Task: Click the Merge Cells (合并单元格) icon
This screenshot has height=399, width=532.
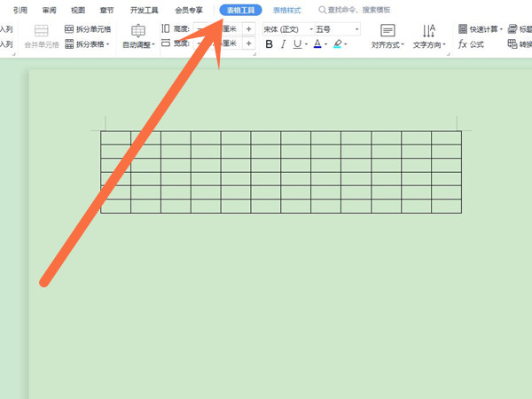Action: (41, 36)
